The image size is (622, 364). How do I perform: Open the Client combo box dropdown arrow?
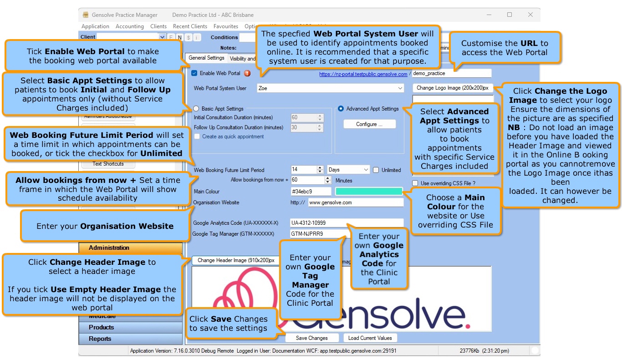click(162, 37)
